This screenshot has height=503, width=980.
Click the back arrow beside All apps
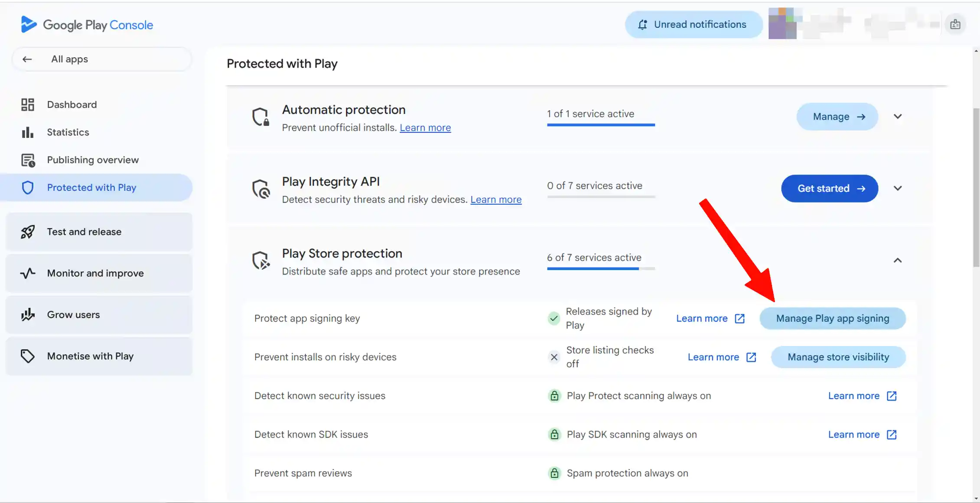pyautogui.click(x=27, y=59)
